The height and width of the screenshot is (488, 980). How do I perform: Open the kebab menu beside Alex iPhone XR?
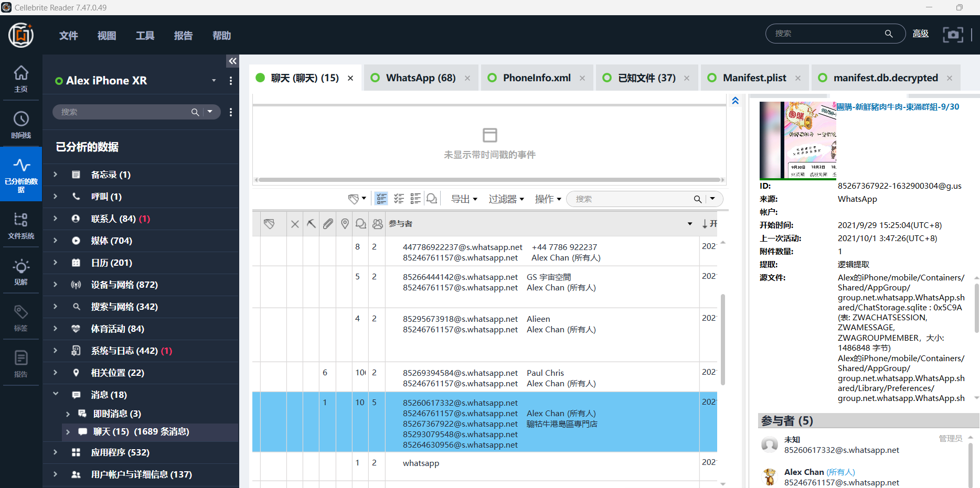coord(231,81)
